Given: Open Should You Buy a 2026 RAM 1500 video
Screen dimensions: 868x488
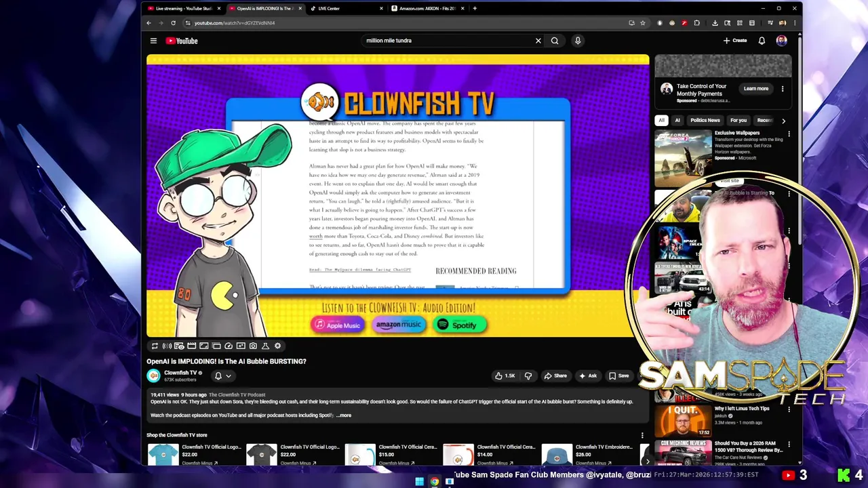Looking at the screenshot, I should [749, 447].
